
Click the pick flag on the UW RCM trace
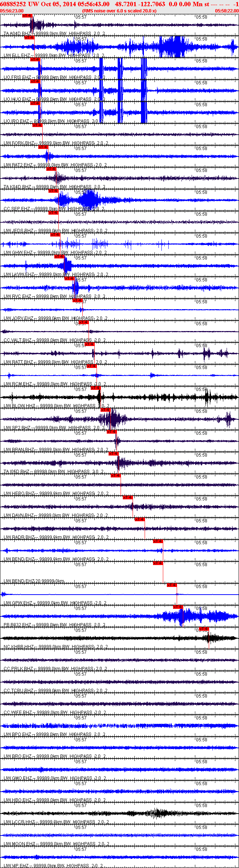click(x=92, y=366)
